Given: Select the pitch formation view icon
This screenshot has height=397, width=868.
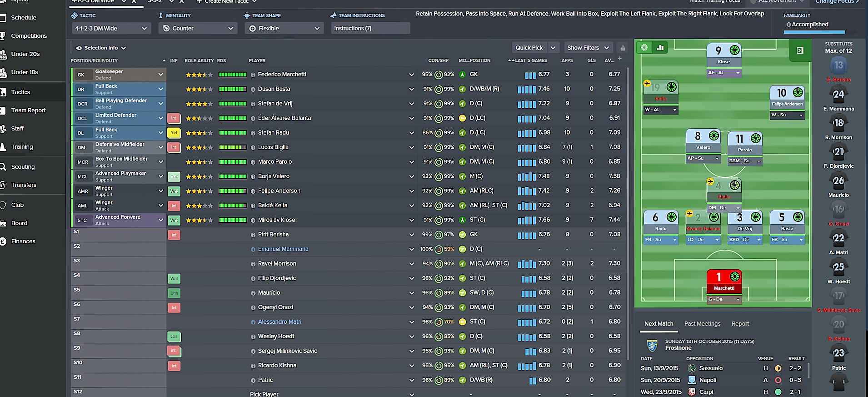Looking at the screenshot, I should (644, 47).
